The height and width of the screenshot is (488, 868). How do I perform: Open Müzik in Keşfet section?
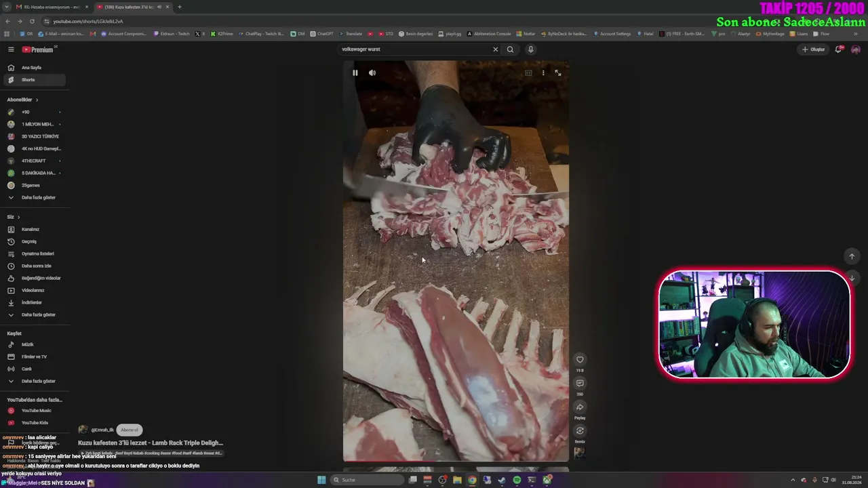(34, 344)
